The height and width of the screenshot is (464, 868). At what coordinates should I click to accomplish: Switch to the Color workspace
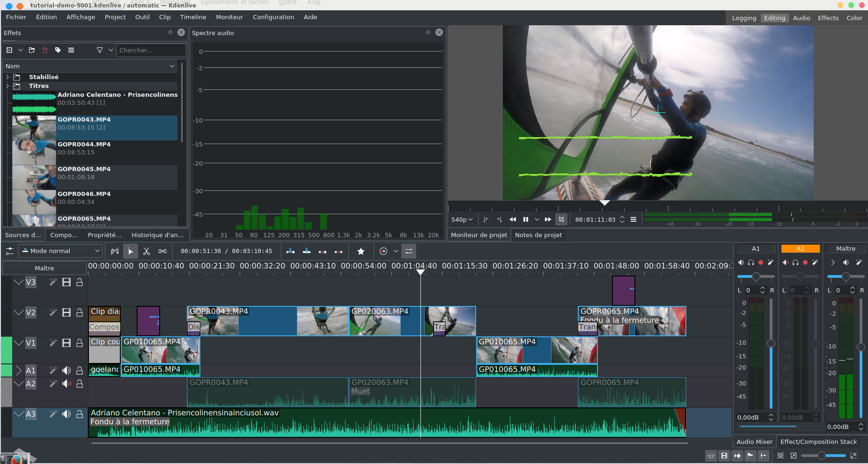tap(854, 18)
